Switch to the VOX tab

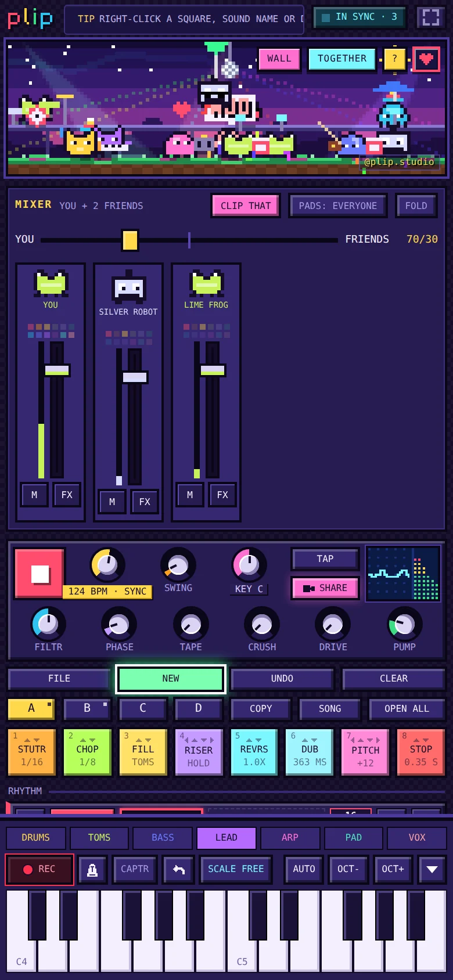click(417, 838)
